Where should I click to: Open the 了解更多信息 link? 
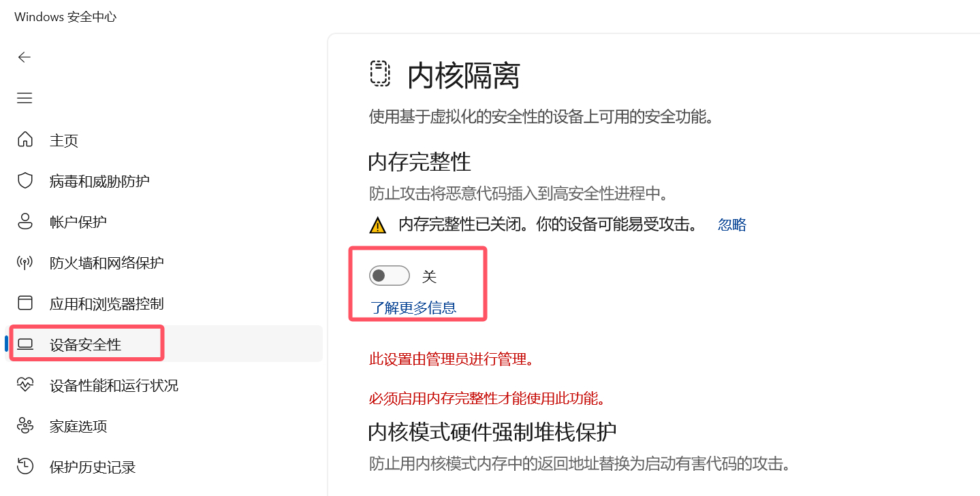tap(413, 308)
